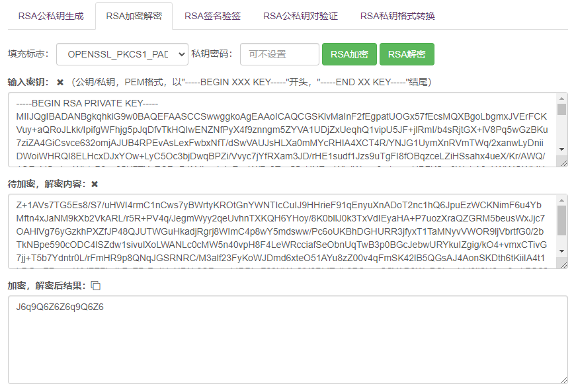
Task: Click the green RSA加密 button
Action: coord(349,54)
